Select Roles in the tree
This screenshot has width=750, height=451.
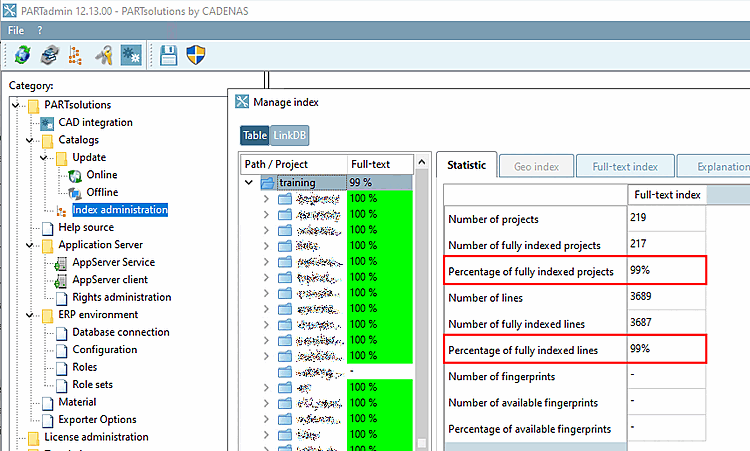click(x=85, y=367)
